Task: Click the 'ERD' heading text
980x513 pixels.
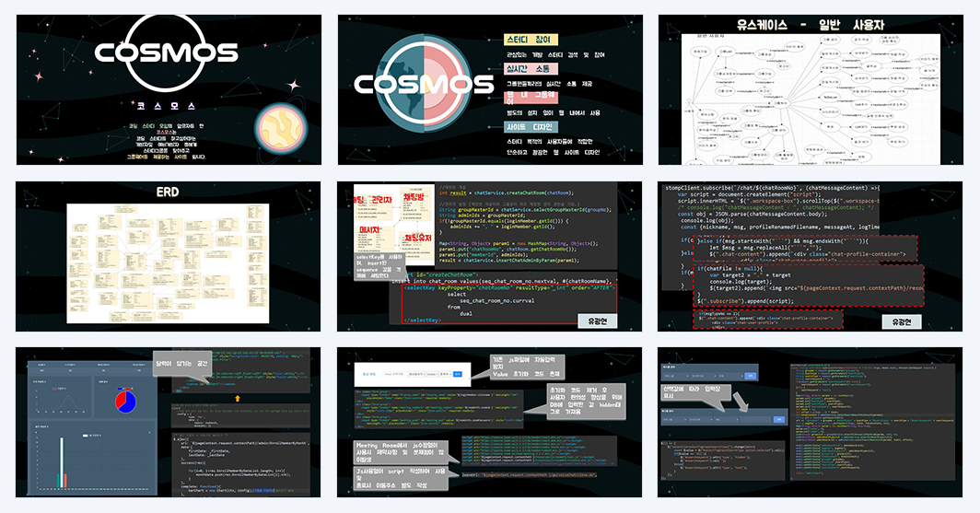Action: tap(168, 192)
